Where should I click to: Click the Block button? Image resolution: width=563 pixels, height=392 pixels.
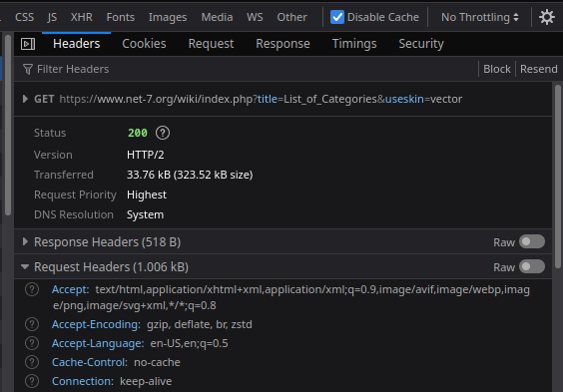pos(497,69)
